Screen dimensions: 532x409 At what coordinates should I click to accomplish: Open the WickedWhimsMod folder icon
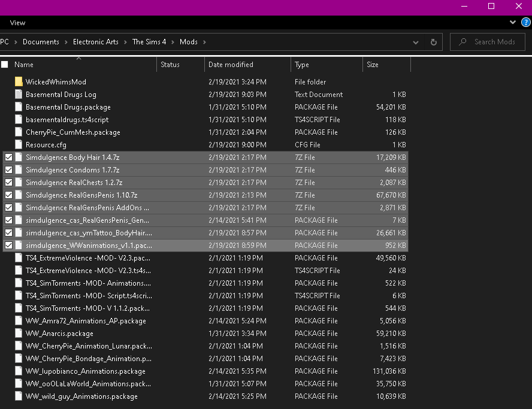19,81
